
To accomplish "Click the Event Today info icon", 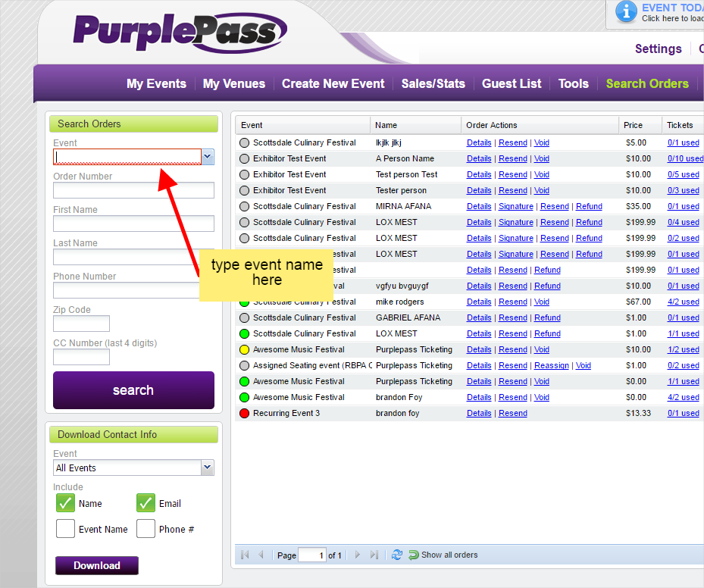I will pyautogui.click(x=627, y=11).
